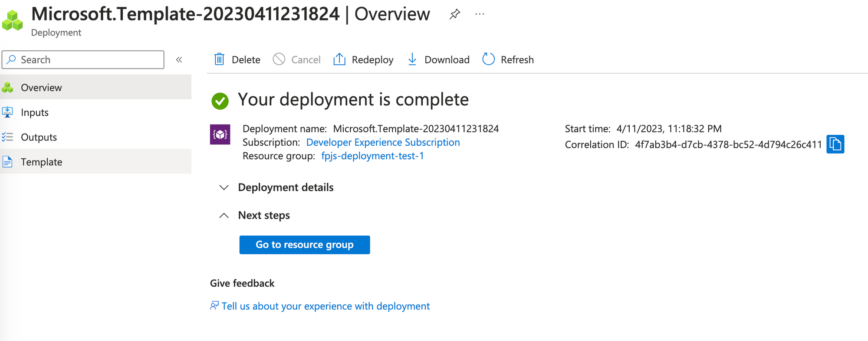Open the Template menu item

95,161
